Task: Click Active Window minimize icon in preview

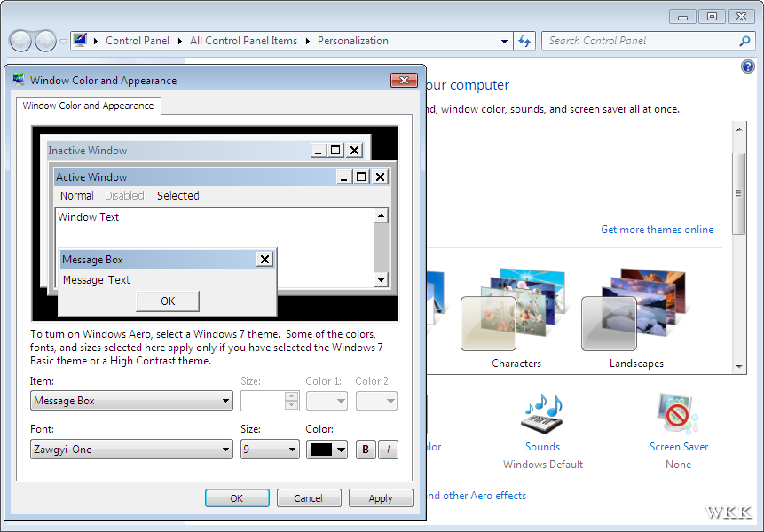Action: pos(343,176)
